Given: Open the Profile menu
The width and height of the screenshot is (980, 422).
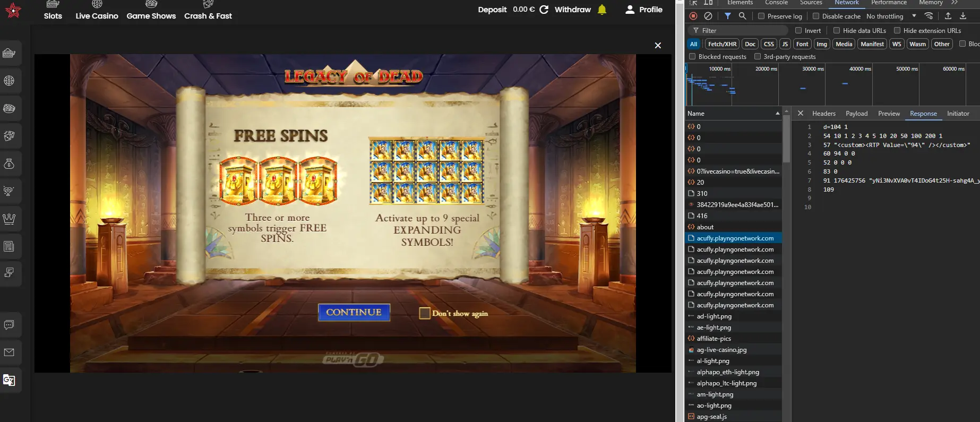Looking at the screenshot, I should [644, 10].
